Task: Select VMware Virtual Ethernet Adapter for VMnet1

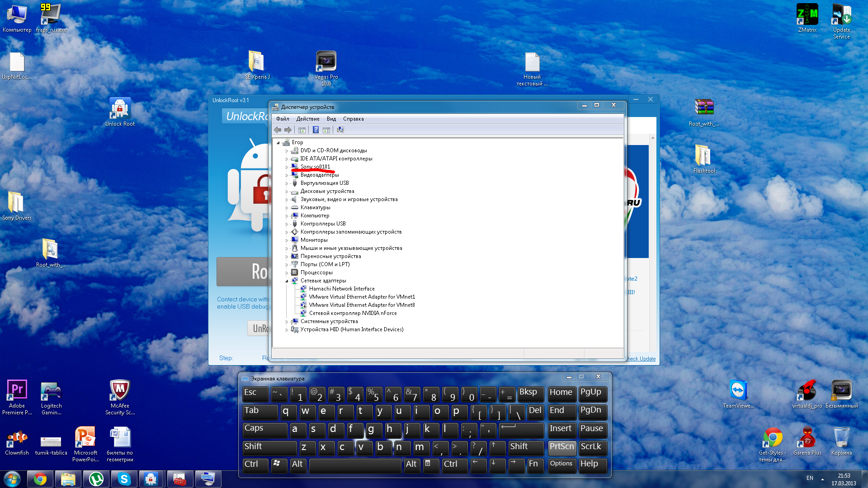Action: click(x=362, y=297)
